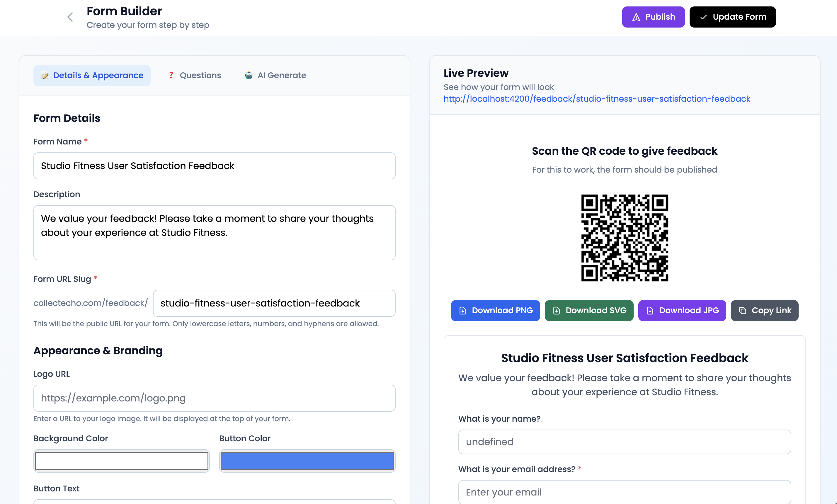Screen dimensions: 837x504
Task: Click the preview Enter your email field
Action: tap(624, 492)
